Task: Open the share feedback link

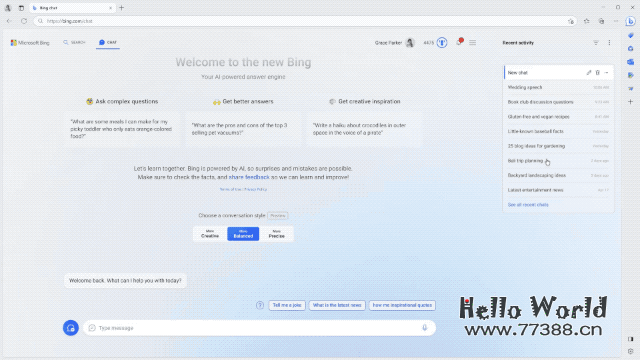Action: pyautogui.click(x=249, y=177)
